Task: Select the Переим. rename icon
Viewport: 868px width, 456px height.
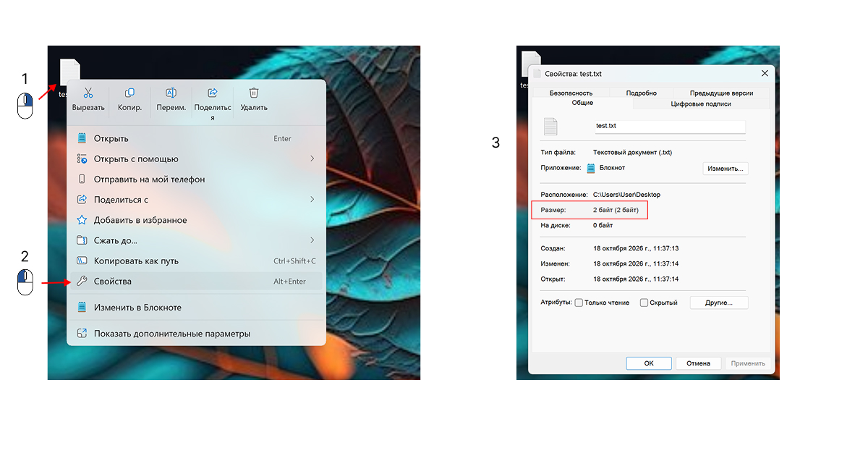Action: tap(171, 93)
